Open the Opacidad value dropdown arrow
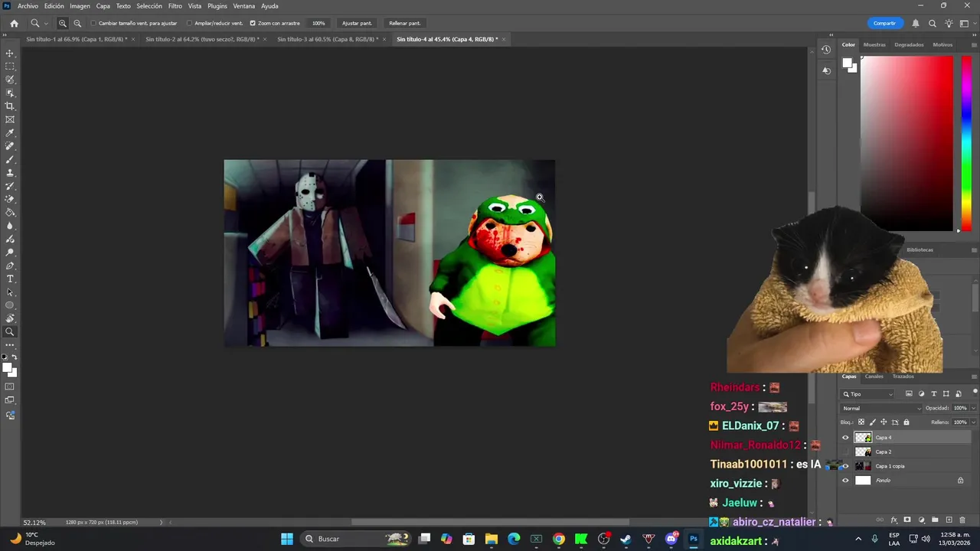 [973, 408]
